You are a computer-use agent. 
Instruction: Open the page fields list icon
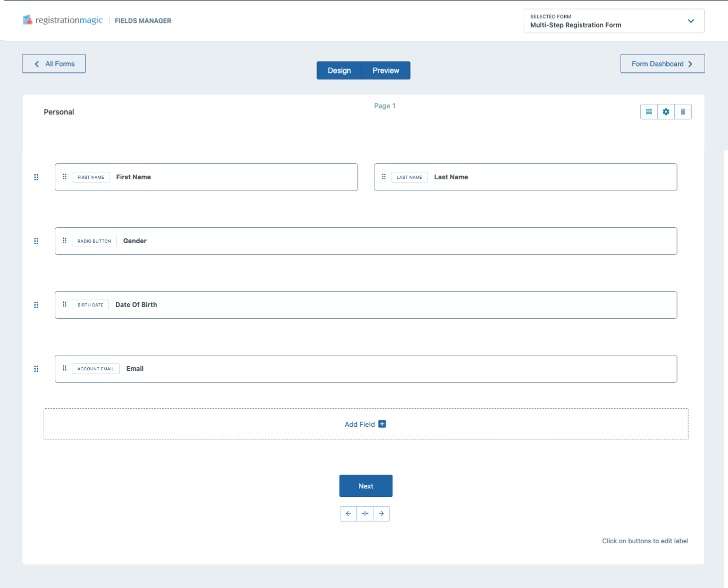click(x=649, y=112)
